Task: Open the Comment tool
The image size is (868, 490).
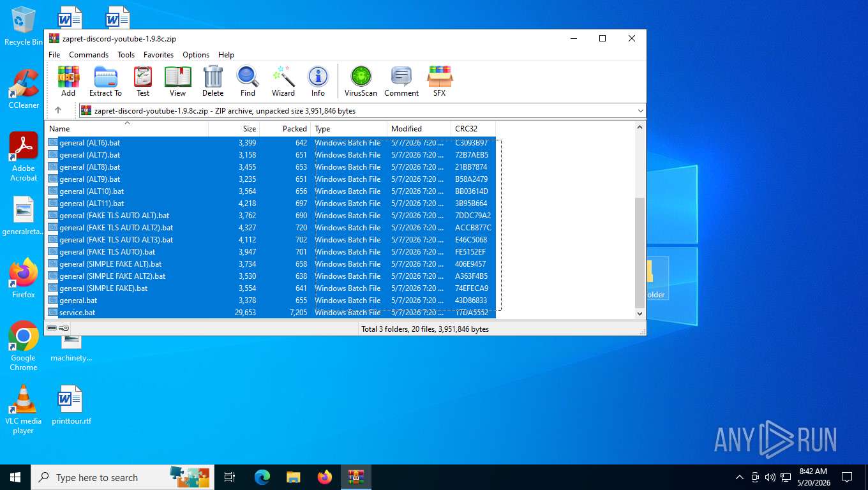Action: tap(401, 81)
